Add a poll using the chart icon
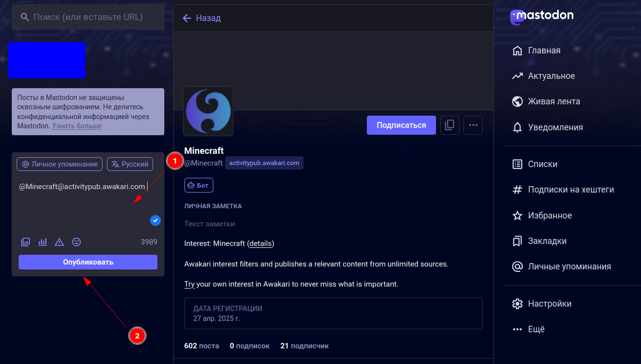Image resolution: width=641 pixels, height=364 pixels. [x=43, y=242]
